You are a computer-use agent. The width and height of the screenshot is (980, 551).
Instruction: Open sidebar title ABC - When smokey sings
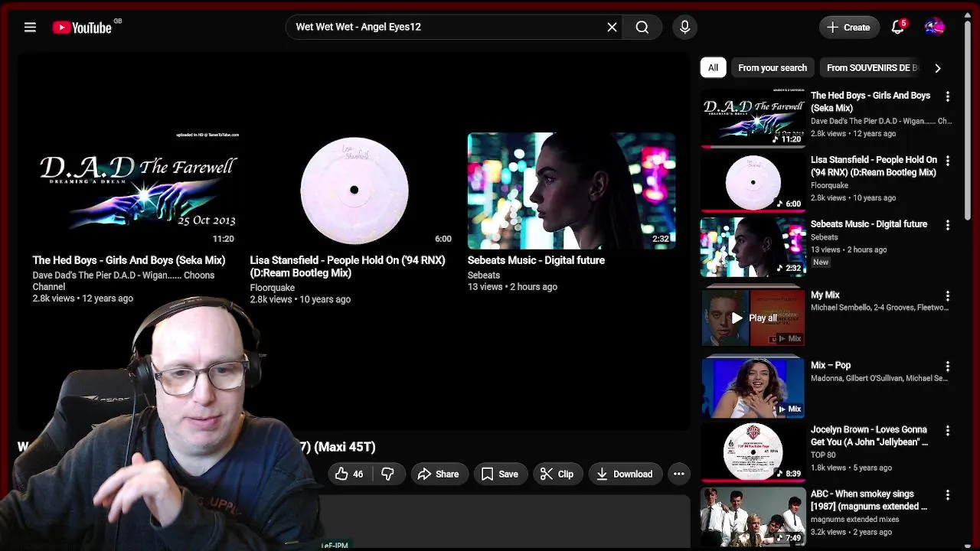[869, 500]
